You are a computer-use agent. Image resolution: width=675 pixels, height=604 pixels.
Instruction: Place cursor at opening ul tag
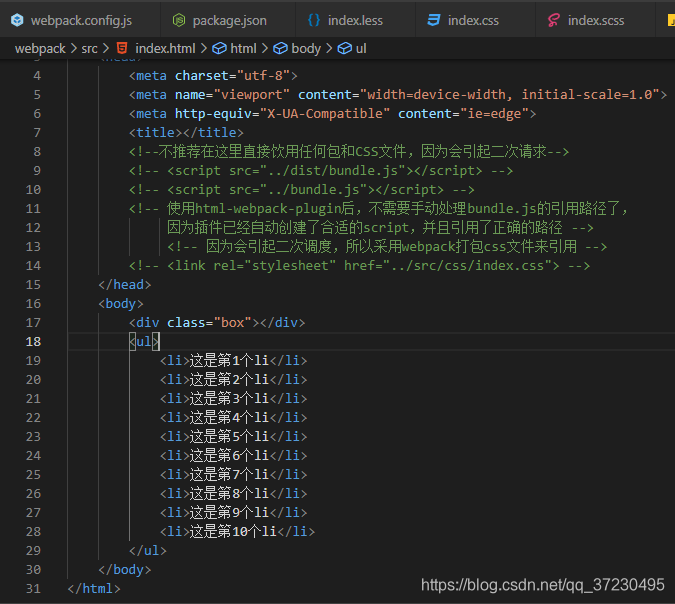coord(144,342)
